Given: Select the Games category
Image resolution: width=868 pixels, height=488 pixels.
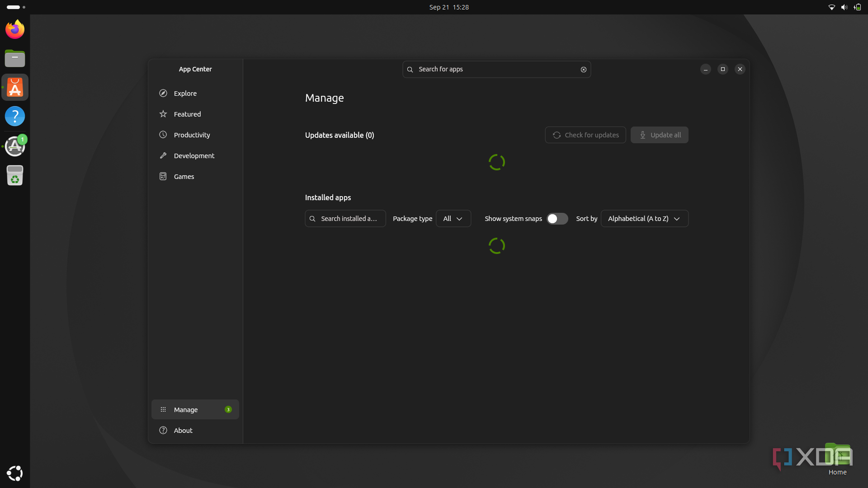Looking at the screenshot, I should click(195, 176).
